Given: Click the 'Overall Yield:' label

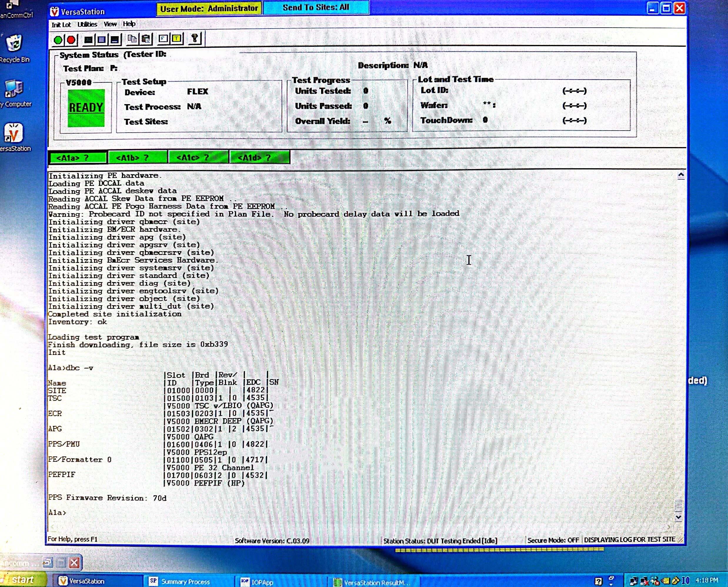Looking at the screenshot, I should [x=323, y=121].
